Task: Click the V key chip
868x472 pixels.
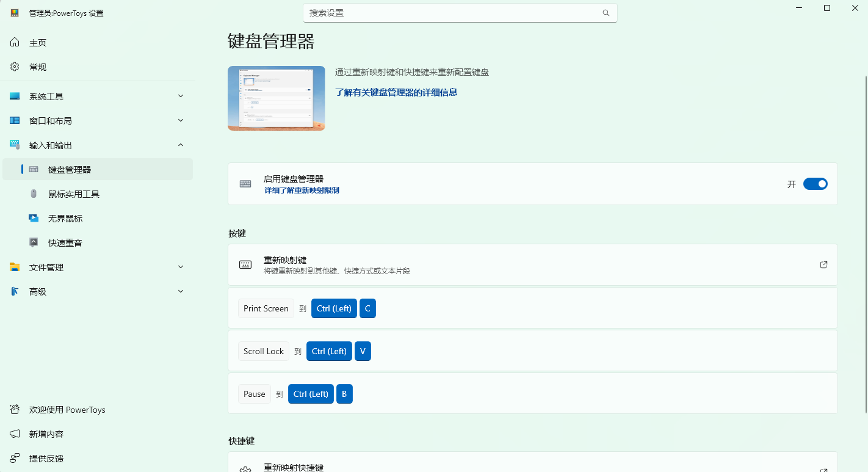Action: point(363,351)
